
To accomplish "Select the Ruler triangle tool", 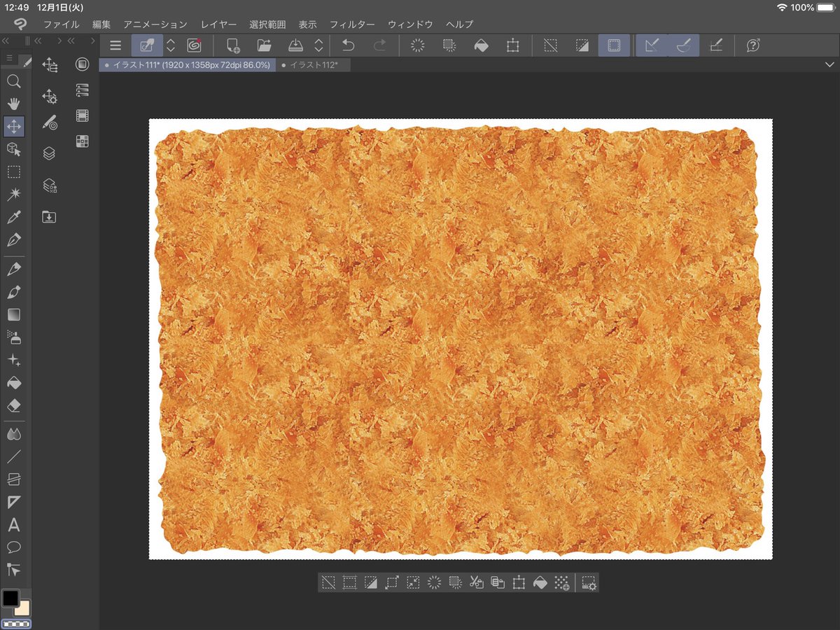I will click(14, 503).
